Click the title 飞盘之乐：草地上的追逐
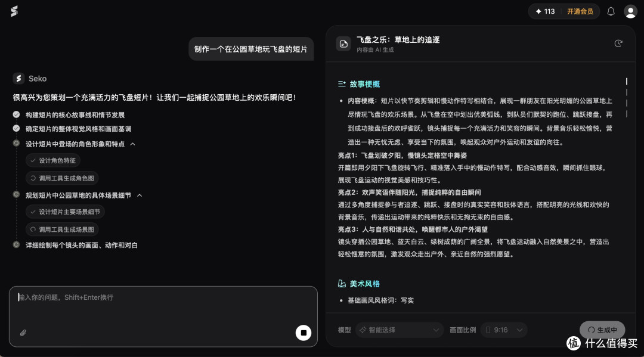Image resolution: width=644 pixels, height=357 pixels. [398, 40]
